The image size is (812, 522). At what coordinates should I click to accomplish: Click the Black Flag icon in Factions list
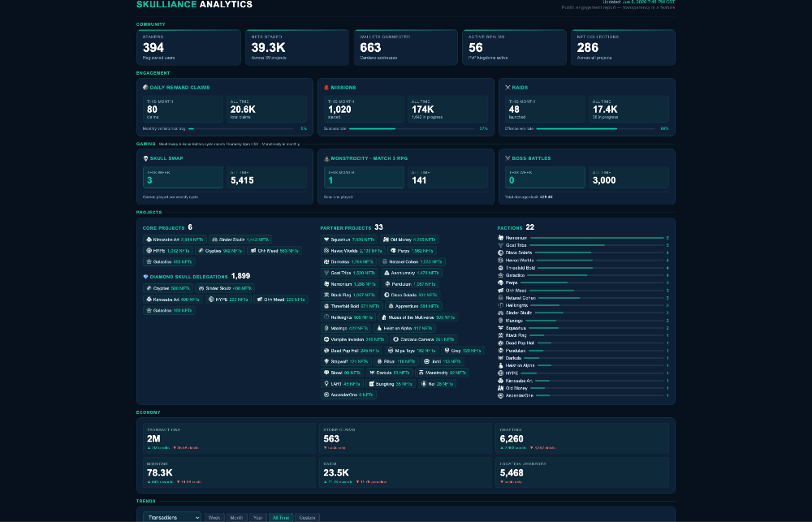[x=501, y=335]
